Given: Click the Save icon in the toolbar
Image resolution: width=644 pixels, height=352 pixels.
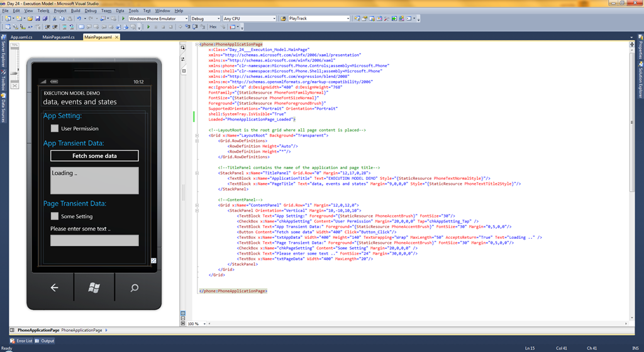Looking at the screenshot, I should pos(38,19).
